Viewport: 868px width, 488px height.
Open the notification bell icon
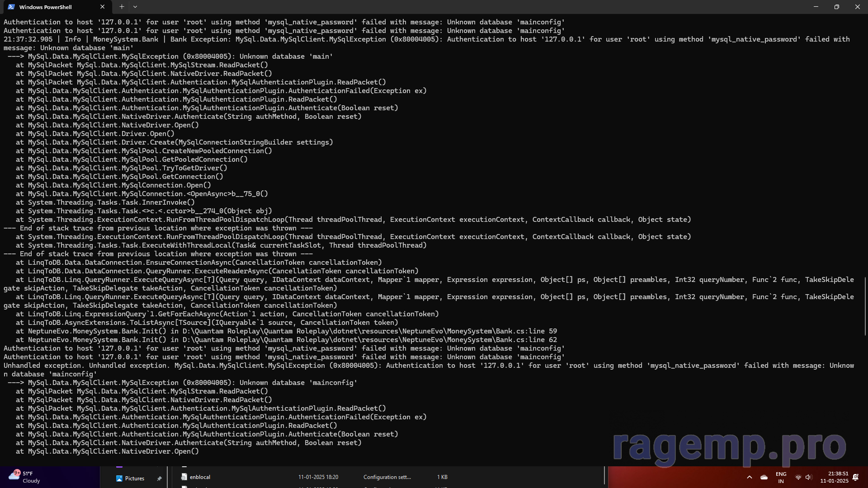855,477
